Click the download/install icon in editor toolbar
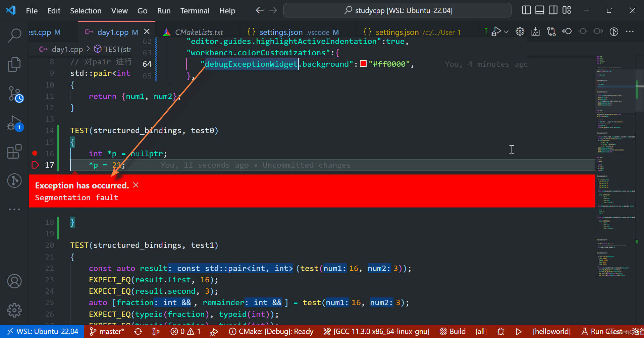 point(536,32)
